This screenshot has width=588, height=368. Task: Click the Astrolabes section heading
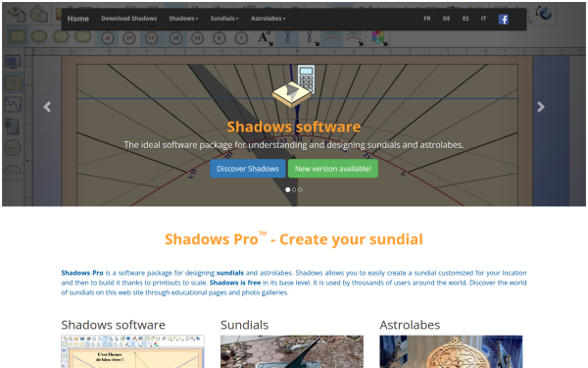pyautogui.click(x=410, y=325)
